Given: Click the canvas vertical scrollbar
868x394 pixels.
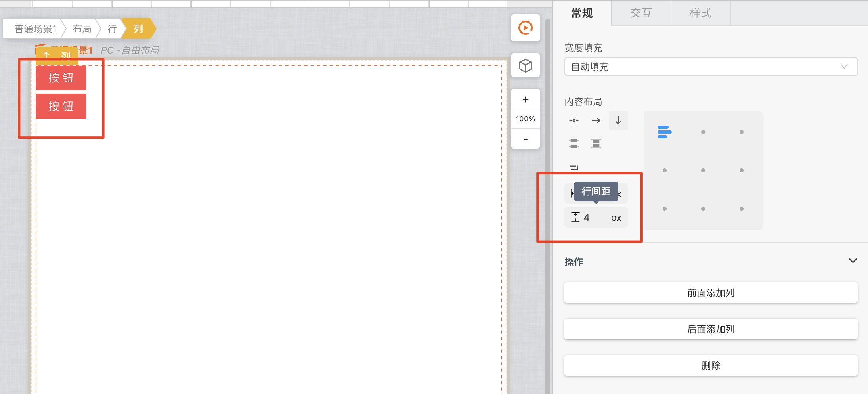Looking at the screenshot, I should tap(548, 206).
